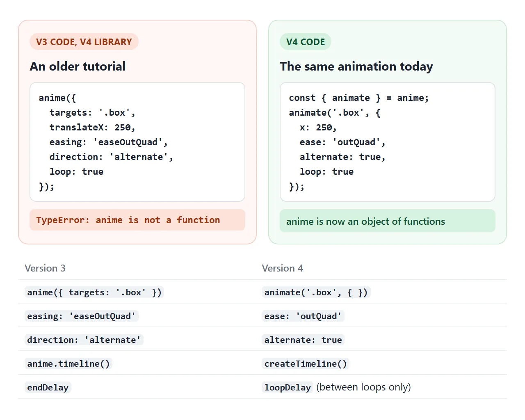This screenshot has width=525, height=420.
Task: Select the "endDelay" table cell
Action: [x=48, y=388]
